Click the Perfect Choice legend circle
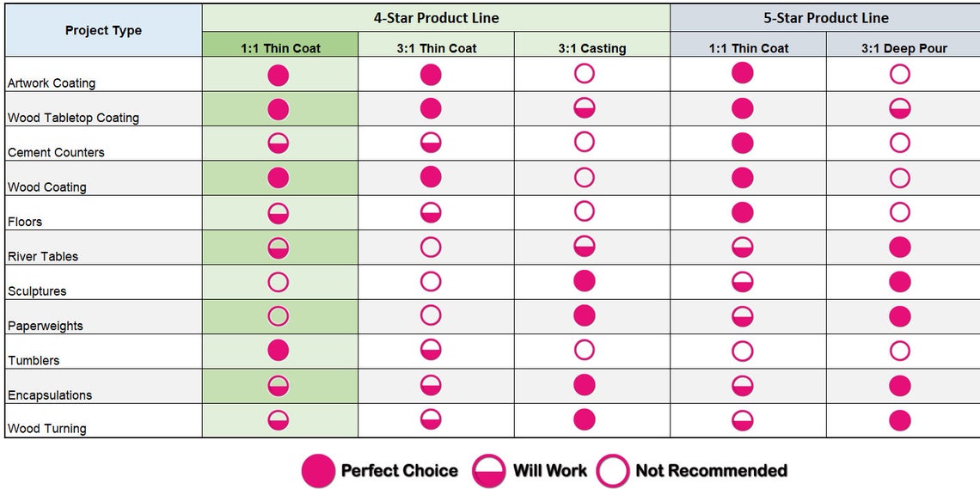Viewport: 980px width, 489px height. [x=318, y=471]
